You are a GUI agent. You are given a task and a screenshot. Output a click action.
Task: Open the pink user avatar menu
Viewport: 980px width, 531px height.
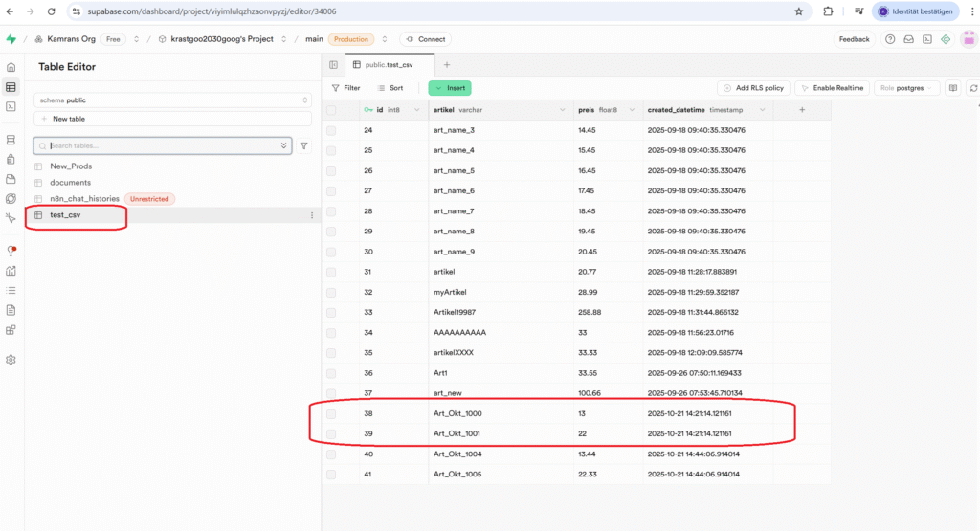pos(969,38)
